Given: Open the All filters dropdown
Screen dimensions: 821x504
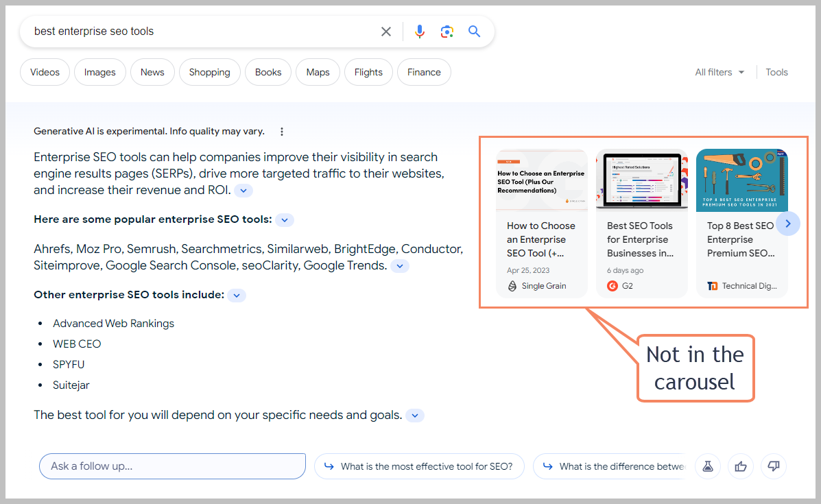Looking at the screenshot, I should (719, 72).
